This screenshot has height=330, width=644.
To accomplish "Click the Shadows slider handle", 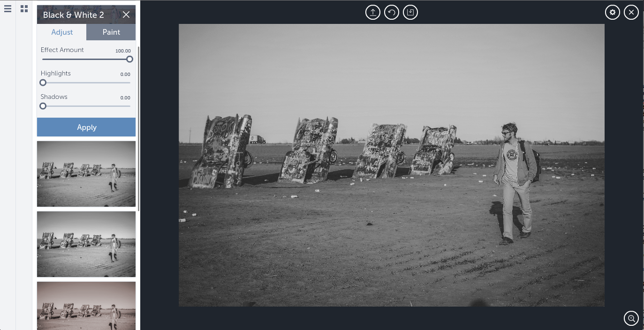I will [x=43, y=106].
